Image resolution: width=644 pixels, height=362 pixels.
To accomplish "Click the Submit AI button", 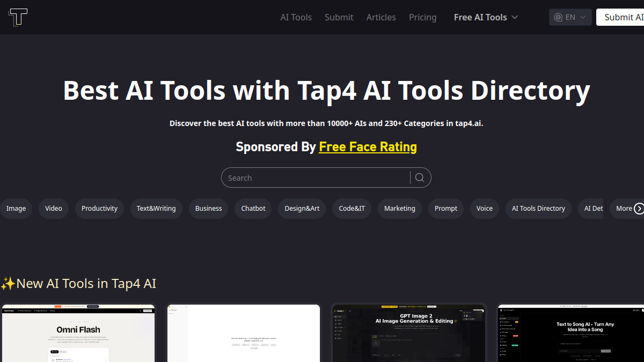I will click(620, 17).
